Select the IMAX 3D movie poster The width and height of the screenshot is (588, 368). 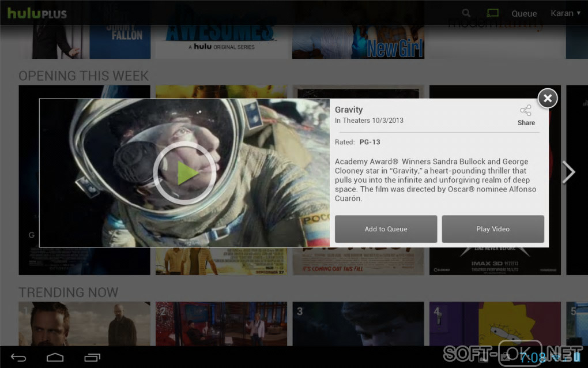tap(495, 261)
